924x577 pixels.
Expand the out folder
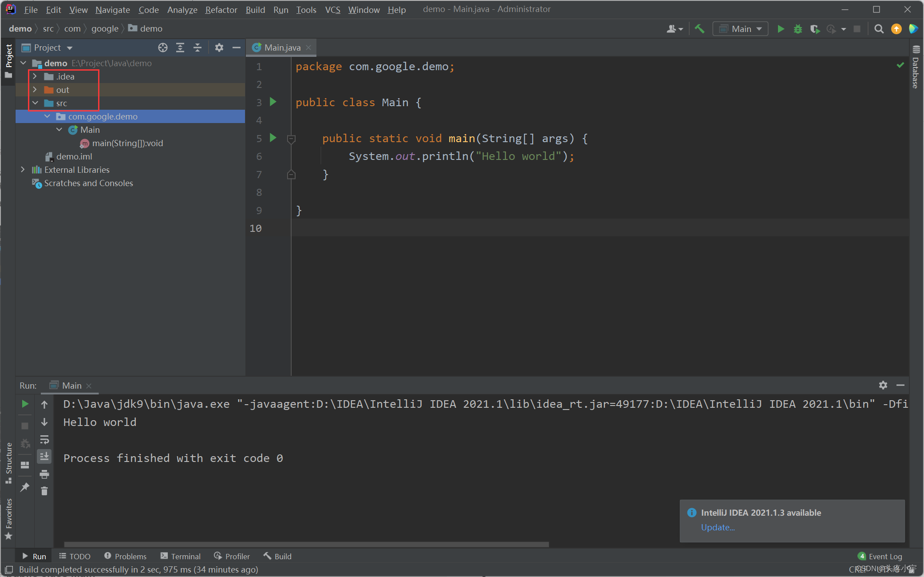(35, 90)
